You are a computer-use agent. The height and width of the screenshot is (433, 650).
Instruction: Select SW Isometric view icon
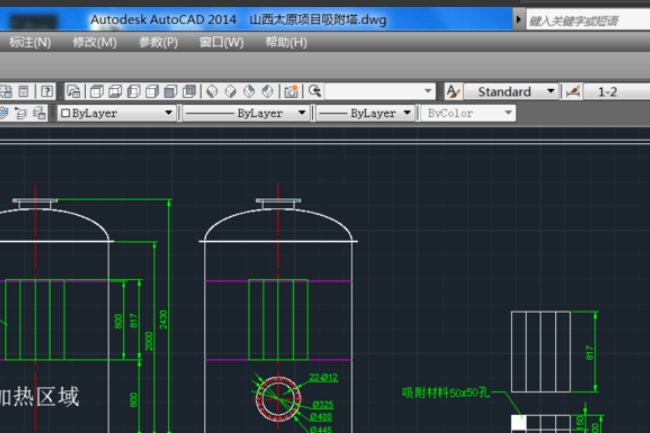(x=212, y=92)
